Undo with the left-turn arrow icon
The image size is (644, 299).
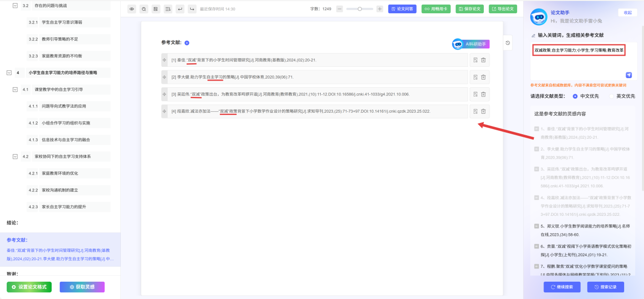[180, 9]
